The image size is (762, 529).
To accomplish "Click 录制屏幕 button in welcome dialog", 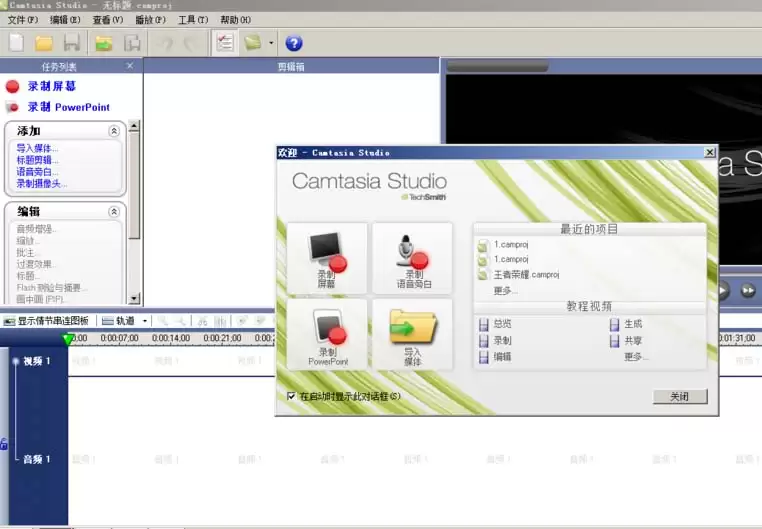I will pos(327,258).
